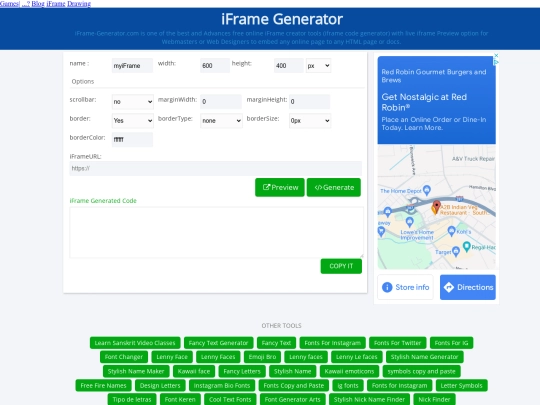Click the Games link at top
The width and height of the screenshot is (540, 405).
click(x=9, y=3)
